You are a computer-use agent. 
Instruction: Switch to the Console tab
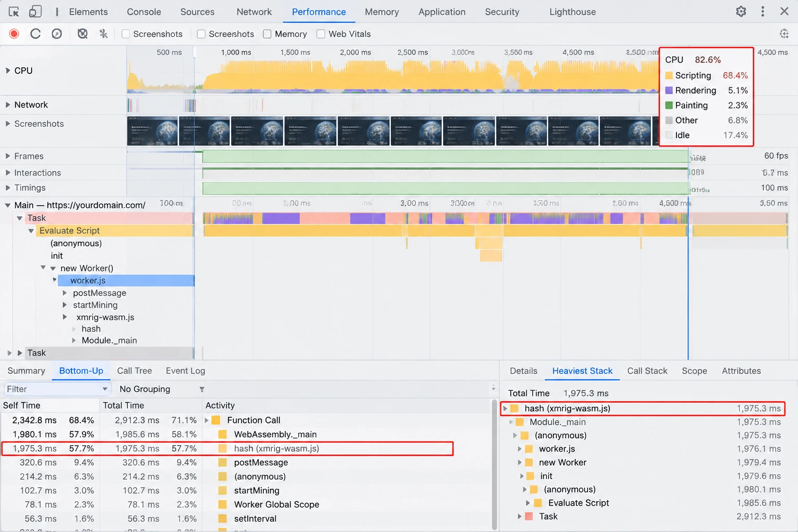click(x=144, y=11)
